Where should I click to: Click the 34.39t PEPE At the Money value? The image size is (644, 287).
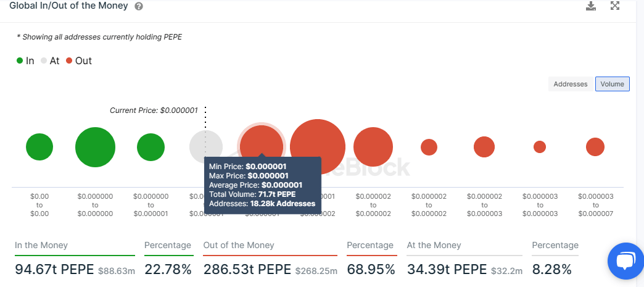pyautogui.click(x=445, y=270)
